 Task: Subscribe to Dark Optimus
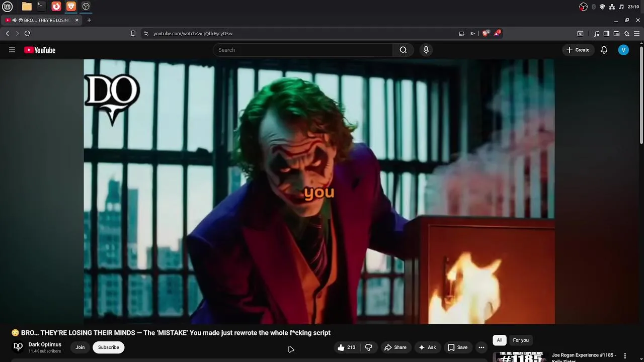109,347
